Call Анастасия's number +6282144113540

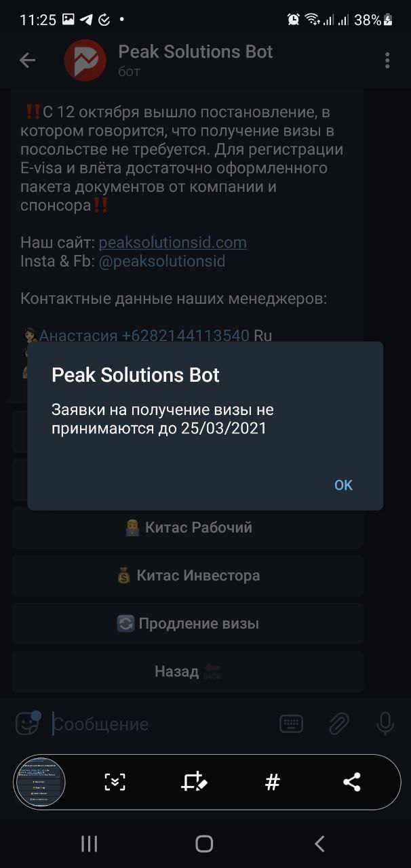pyautogui.click(x=185, y=335)
